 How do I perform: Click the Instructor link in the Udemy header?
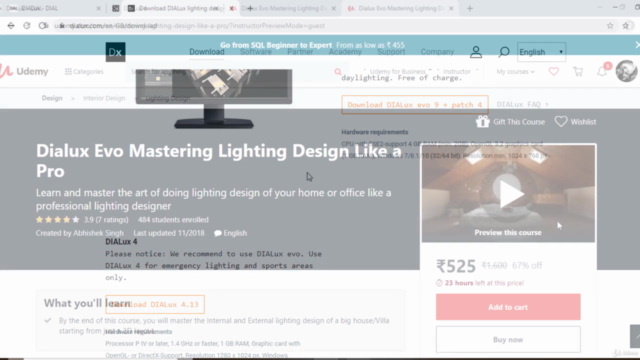(x=457, y=71)
